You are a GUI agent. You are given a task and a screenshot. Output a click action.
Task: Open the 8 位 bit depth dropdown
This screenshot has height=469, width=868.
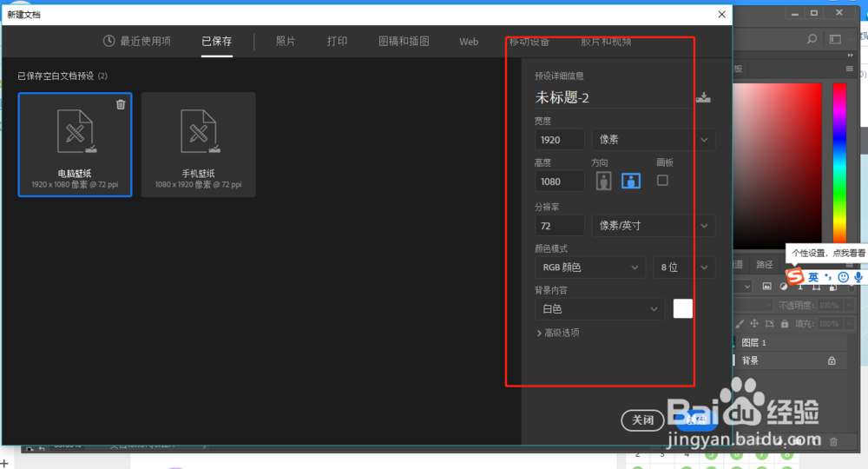pos(684,268)
